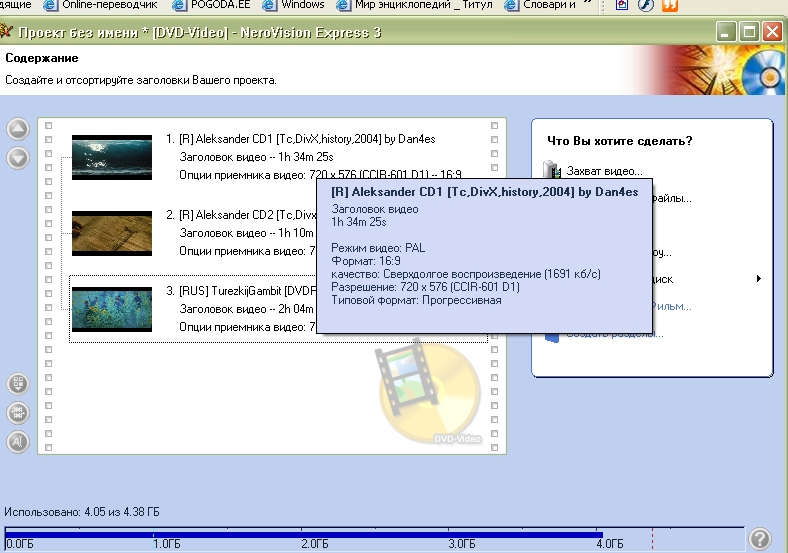Click 'Заголовок видео -- 1h 10m' line of title 2

point(246,233)
